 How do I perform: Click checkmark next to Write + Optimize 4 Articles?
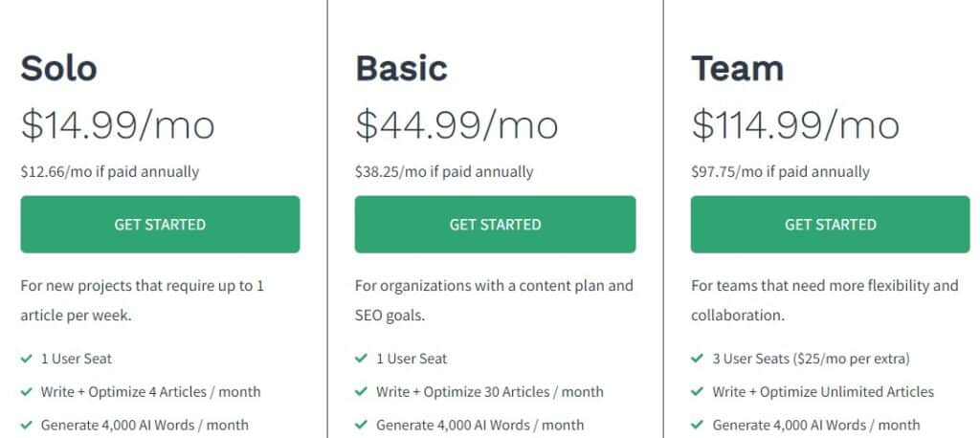[26, 392]
